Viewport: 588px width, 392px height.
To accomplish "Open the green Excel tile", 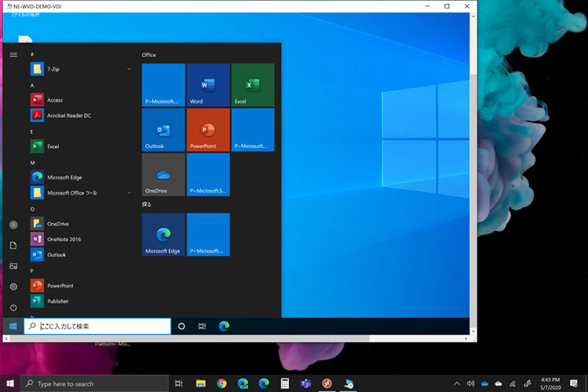I will [x=252, y=85].
